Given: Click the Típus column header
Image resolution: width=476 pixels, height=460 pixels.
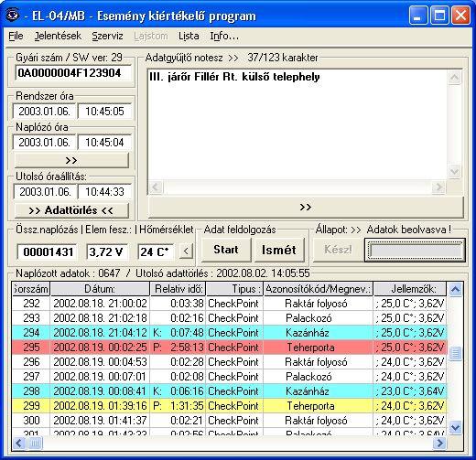Looking at the screenshot, I should point(234,289).
